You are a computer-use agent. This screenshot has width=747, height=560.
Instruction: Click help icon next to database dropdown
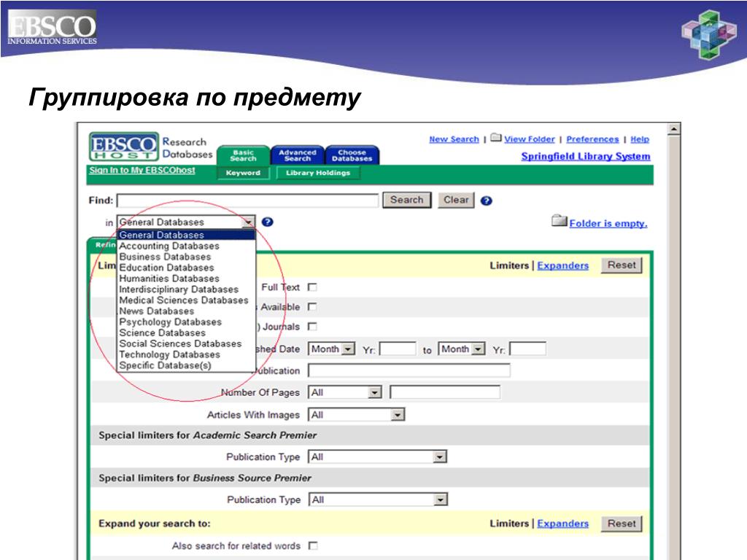pyautogui.click(x=267, y=222)
